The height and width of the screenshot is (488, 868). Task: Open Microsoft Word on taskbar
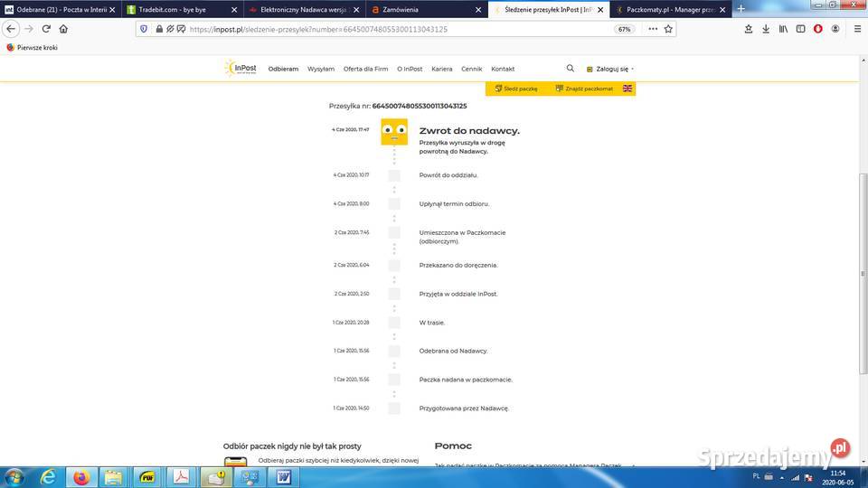tap(283, 477)
